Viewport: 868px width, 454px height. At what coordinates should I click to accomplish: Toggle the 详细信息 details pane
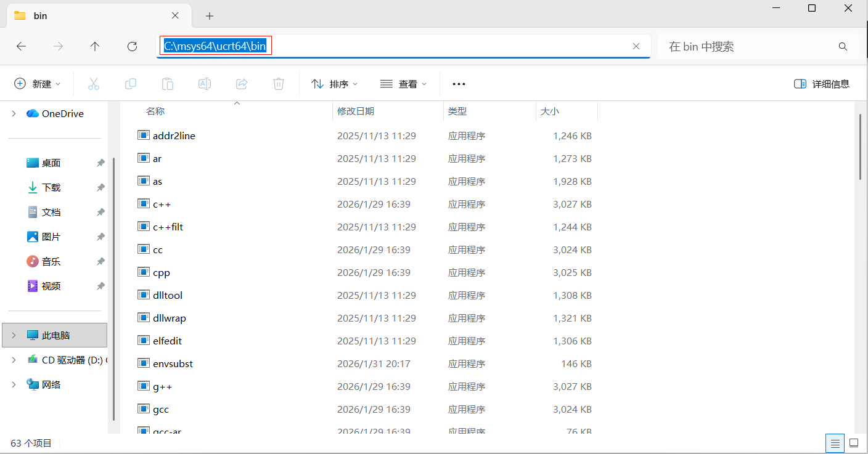tap(822, 83)
